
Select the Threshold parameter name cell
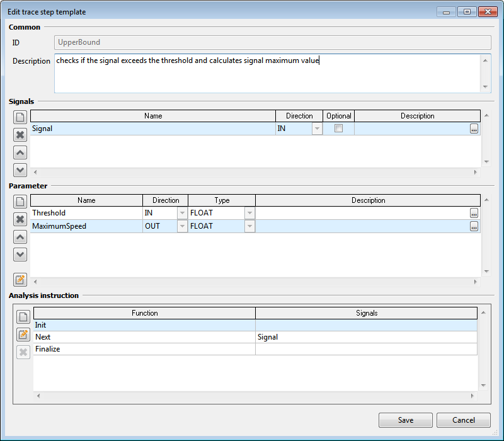[86, 213]
